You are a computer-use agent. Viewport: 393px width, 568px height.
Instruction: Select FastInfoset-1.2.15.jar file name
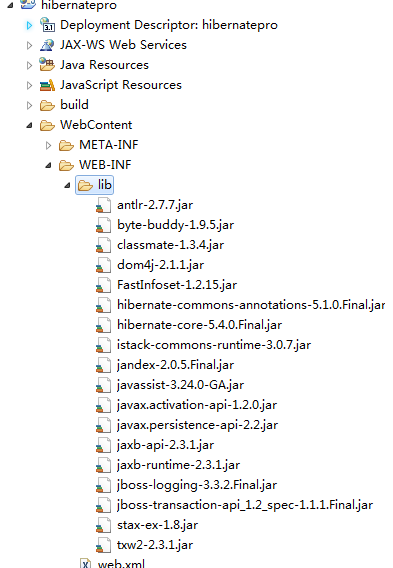pos(177,285)
